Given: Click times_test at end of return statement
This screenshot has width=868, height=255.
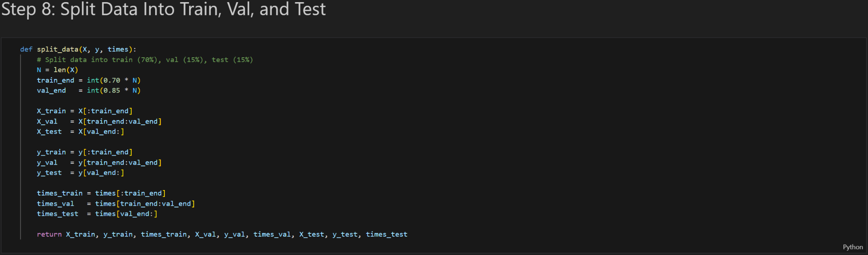Looking at the screenshot, I should (387, 234).
